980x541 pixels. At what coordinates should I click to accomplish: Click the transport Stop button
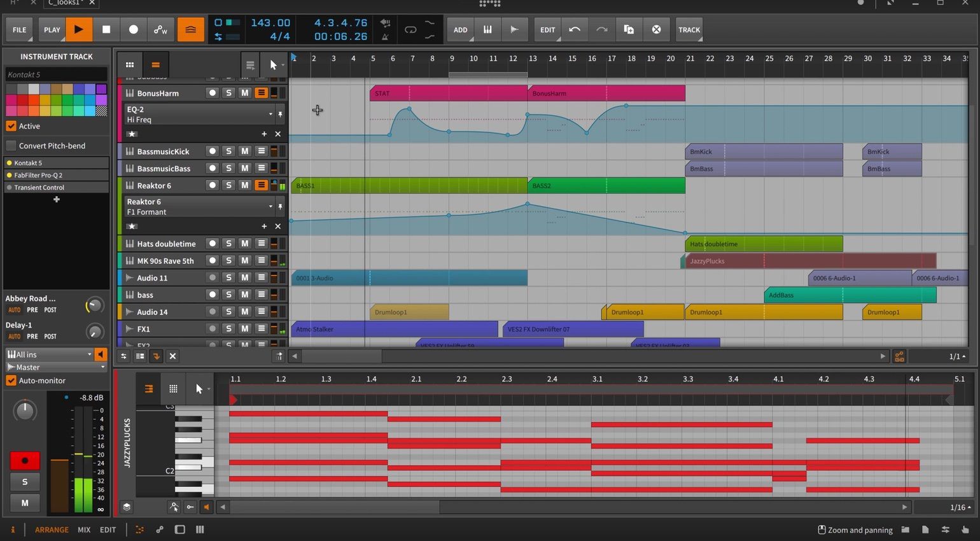tap(106, 29)
